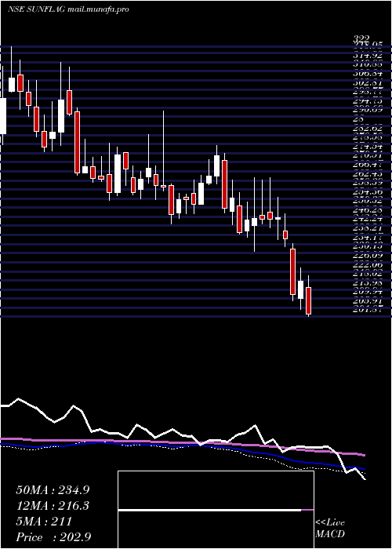Select the 5MA : 211 readout
The image size is (392, 549).
coord(44,522)
